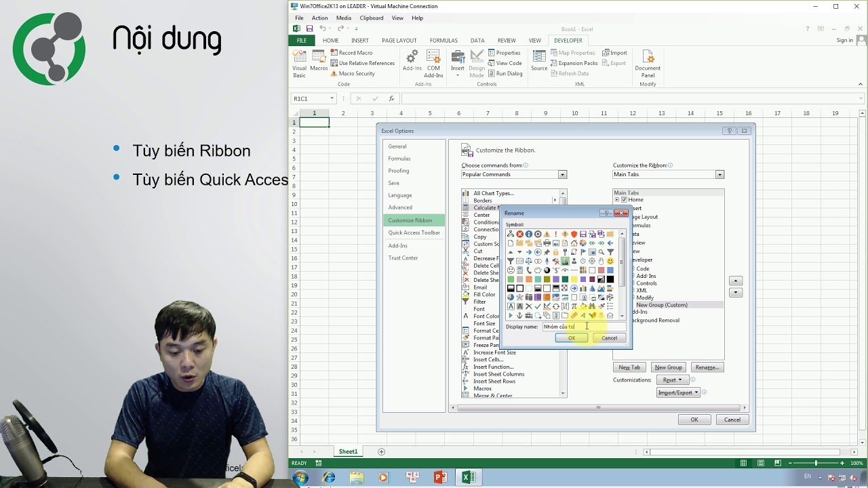Select the green checkmark symbol
The image size is (868, 488).
[x=538, y=306]
